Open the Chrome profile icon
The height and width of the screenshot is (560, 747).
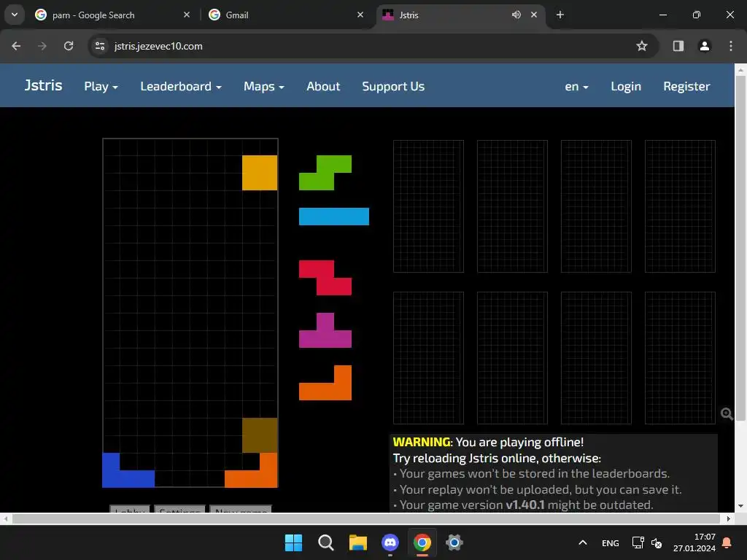704,46
